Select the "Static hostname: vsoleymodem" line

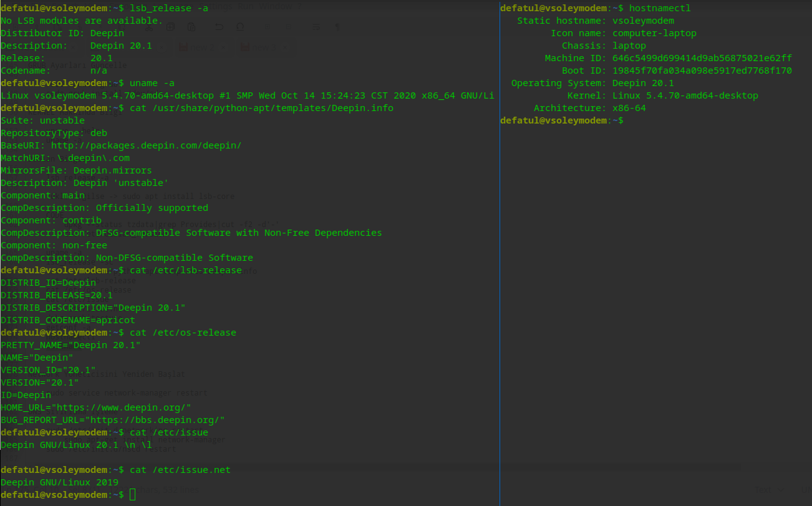596,21
